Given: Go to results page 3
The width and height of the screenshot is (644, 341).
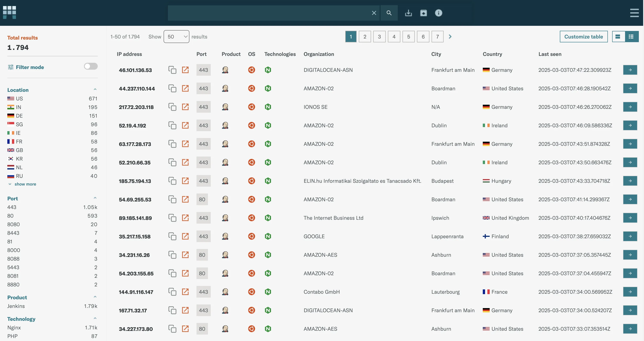Looking at the screenshot, I should pyautogui.click(x=379, y=37).
